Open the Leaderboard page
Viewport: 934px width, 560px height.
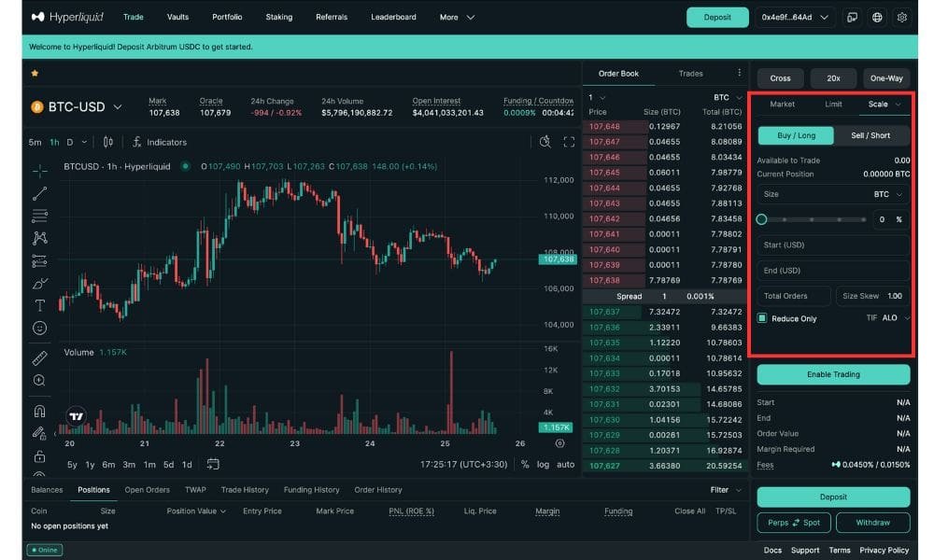(x=393, y=17)
